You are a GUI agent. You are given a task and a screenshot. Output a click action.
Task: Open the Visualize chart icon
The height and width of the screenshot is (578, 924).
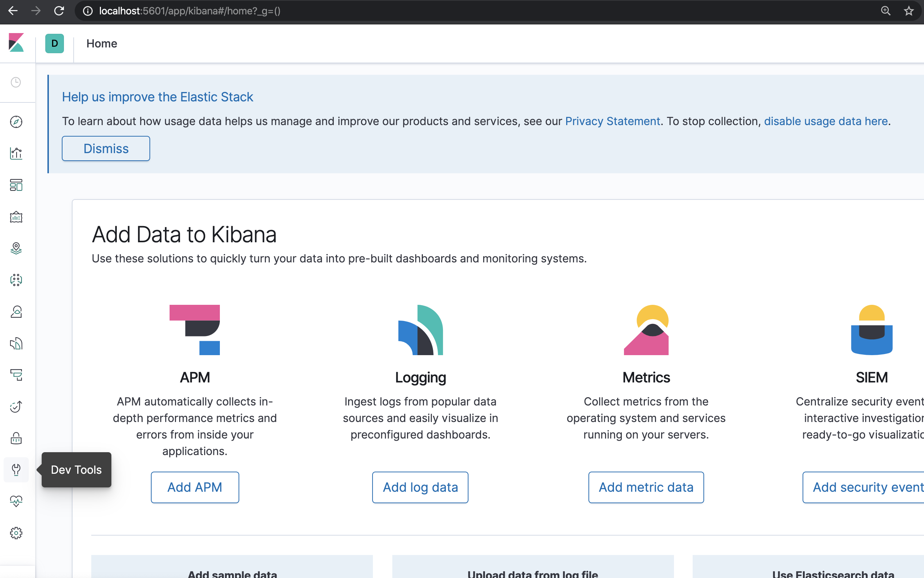click(16, 154)
